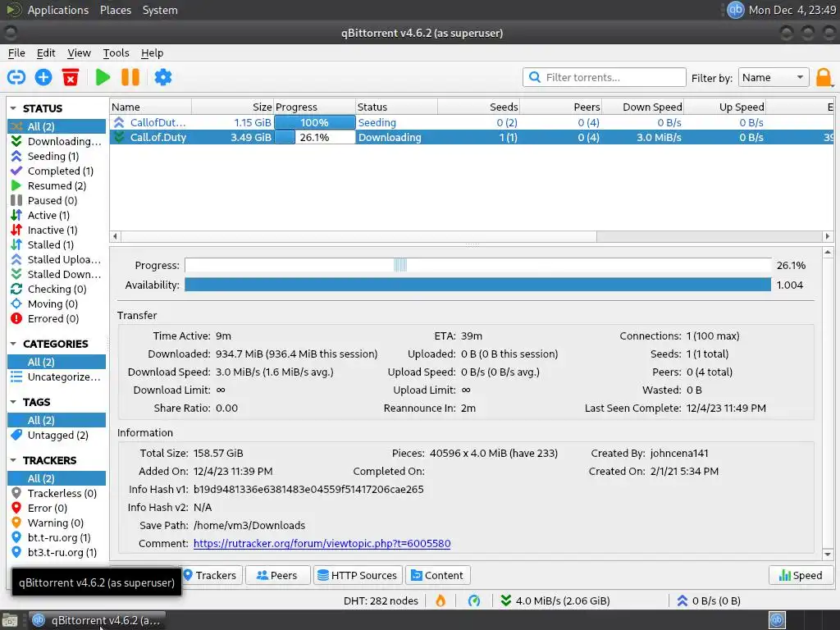
Task: Toggle alternative speed limits gauge icon
Action: click(474, 600)
